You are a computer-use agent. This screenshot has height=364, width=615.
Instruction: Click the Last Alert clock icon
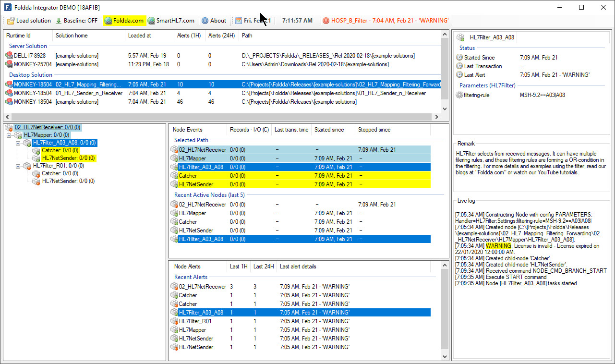click(459, 75)
